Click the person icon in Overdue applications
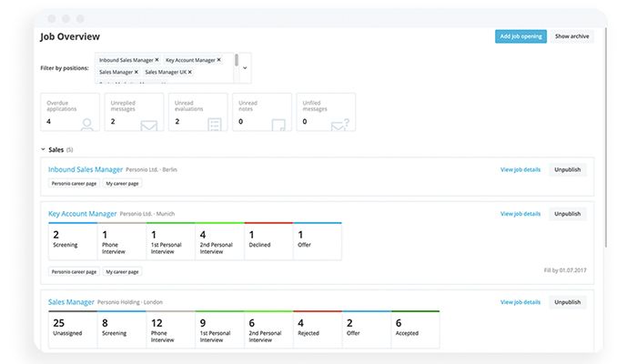This screenshot has height=364, width=637. 88,125
